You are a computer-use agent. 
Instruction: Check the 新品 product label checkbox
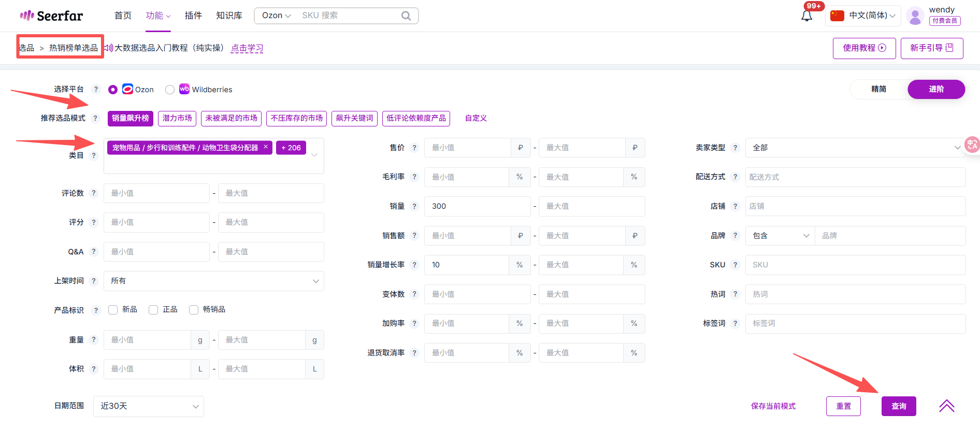pyautogui.click(x=113, y=310)
